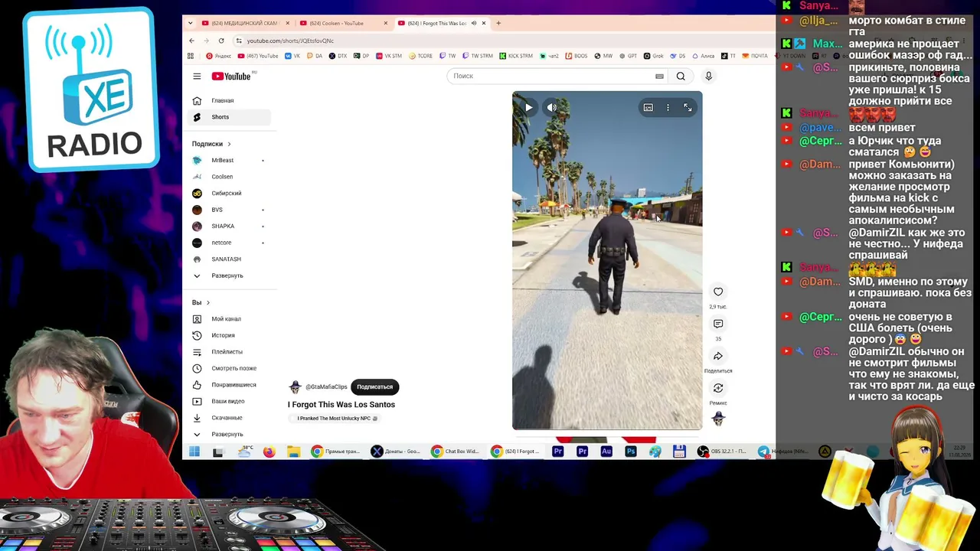Open the SANATASH subscription channel

point(230,259)
